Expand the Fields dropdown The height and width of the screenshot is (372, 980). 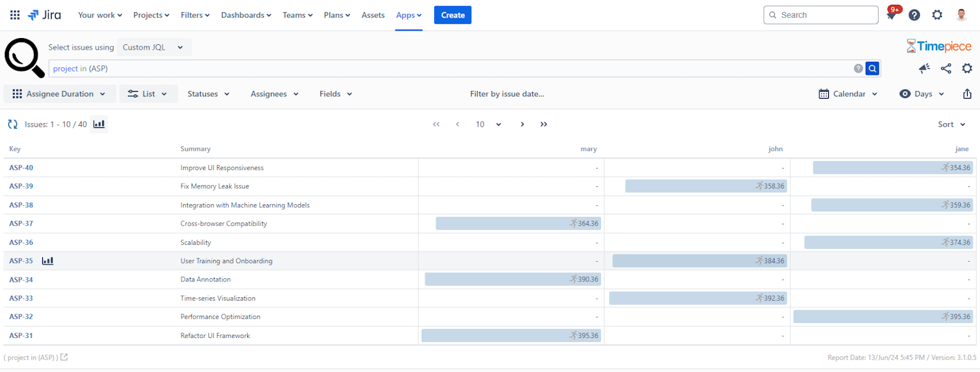coord(336,94)
